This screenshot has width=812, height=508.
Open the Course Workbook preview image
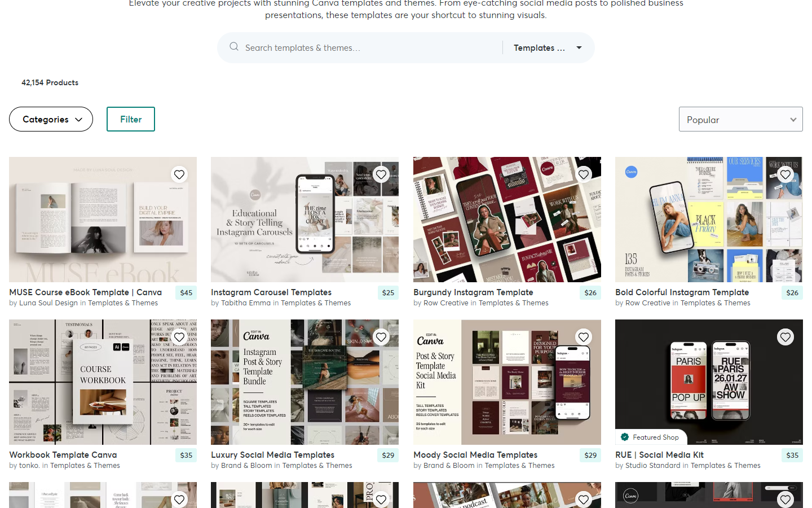[x=103, y=382]
